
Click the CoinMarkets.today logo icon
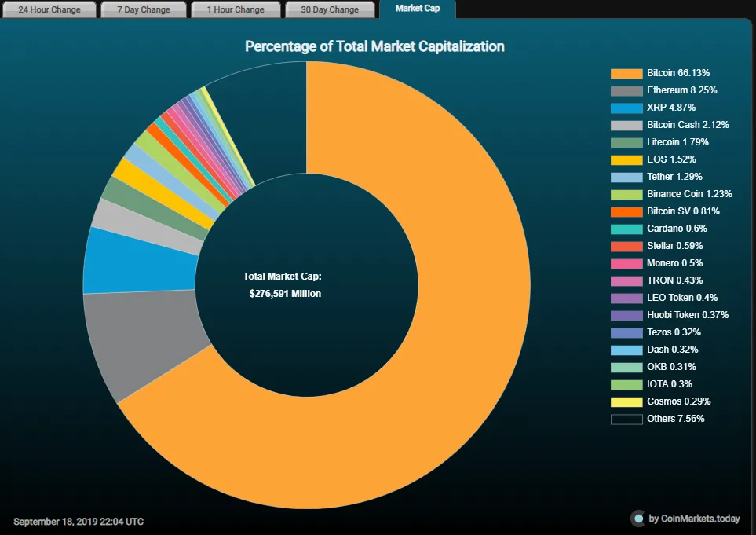(x=638, y=519)
